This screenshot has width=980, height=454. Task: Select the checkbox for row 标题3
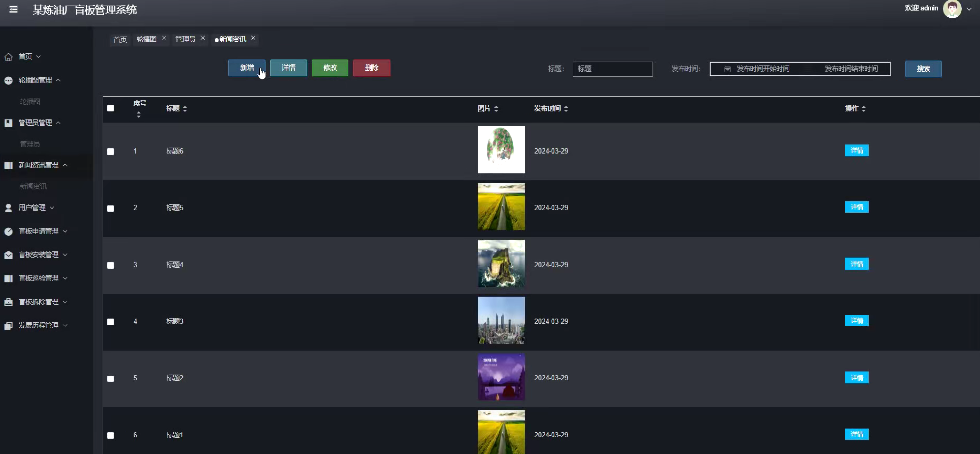coord(111,322)
